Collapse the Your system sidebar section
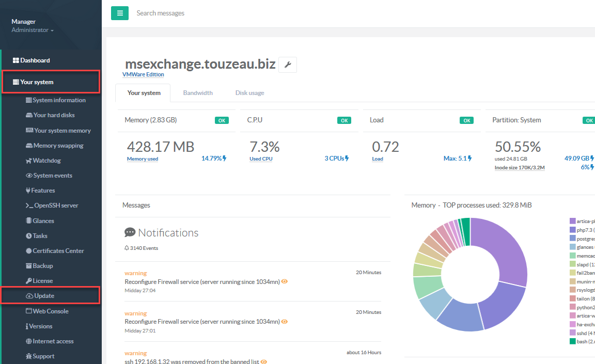Screen dimensions: 595x364 pyautogui.click(x=36, y=82)
